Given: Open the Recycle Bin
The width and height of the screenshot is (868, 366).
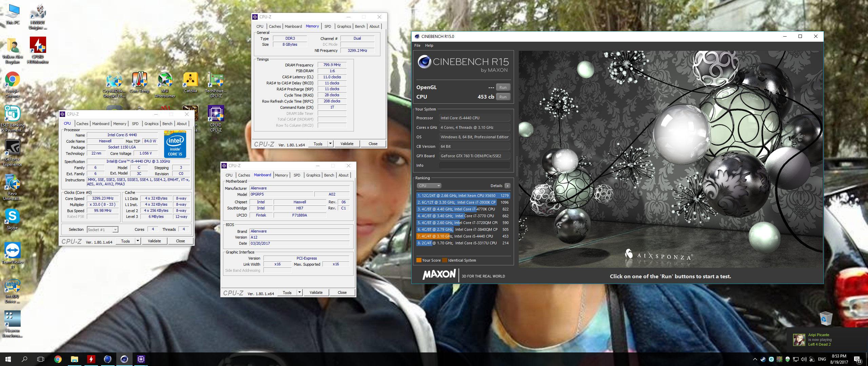Looking at the screenshot, I should tap(826, 318).
